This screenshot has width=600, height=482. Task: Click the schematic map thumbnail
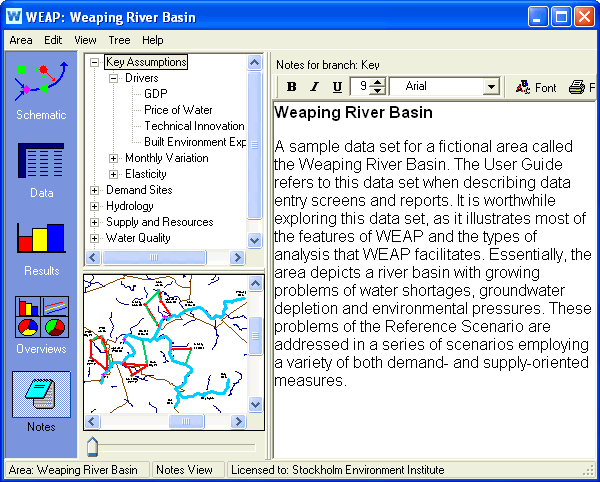pyautogui.click(x=165, y=344)
